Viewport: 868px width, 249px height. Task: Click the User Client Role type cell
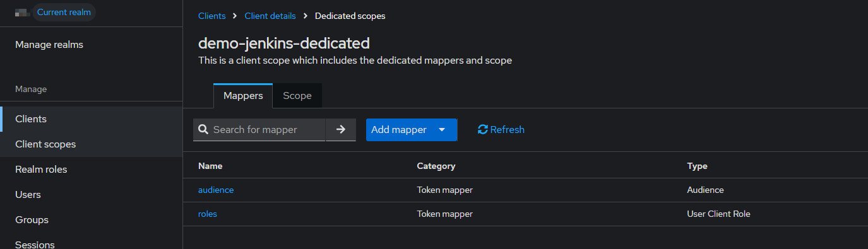tap(718, 214)
